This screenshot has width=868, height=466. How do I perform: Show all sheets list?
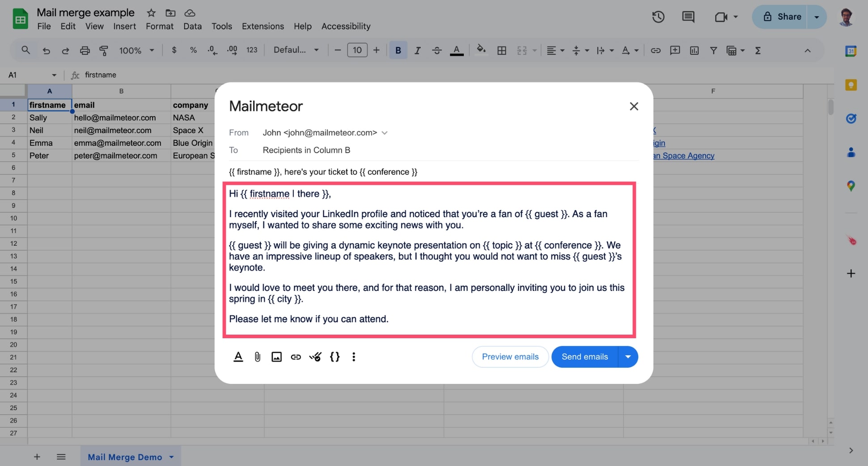[61, 457]
